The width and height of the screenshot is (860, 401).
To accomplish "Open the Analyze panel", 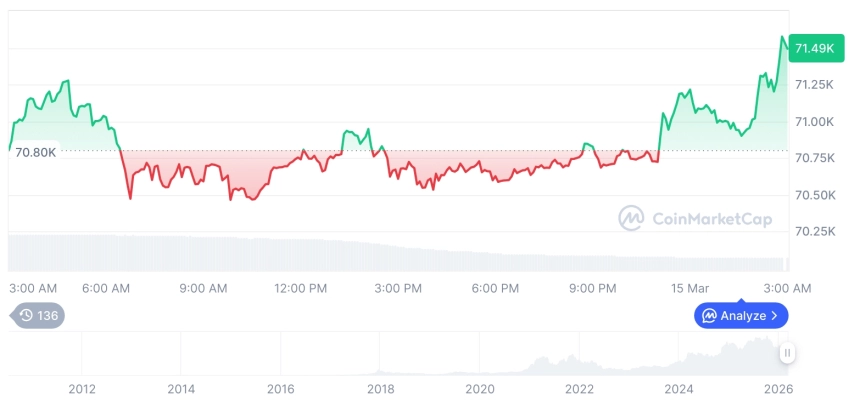I will pyautogui.click(x=741, y=316).
